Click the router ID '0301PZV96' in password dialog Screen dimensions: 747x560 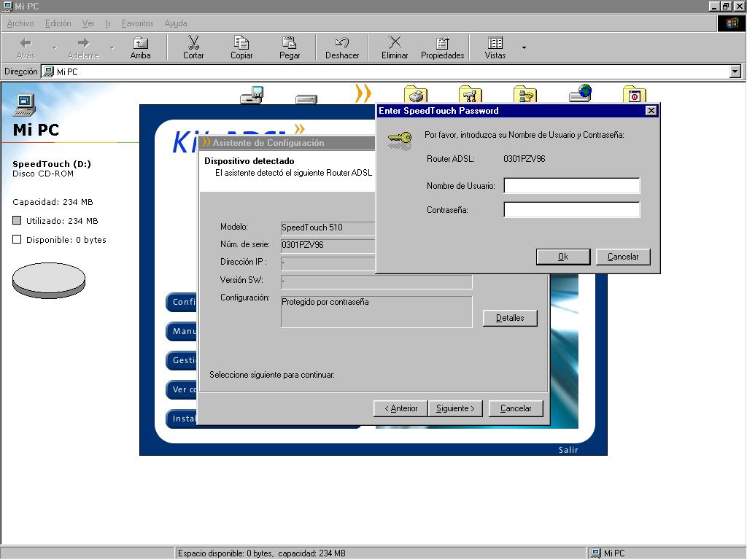pos(524,159)
